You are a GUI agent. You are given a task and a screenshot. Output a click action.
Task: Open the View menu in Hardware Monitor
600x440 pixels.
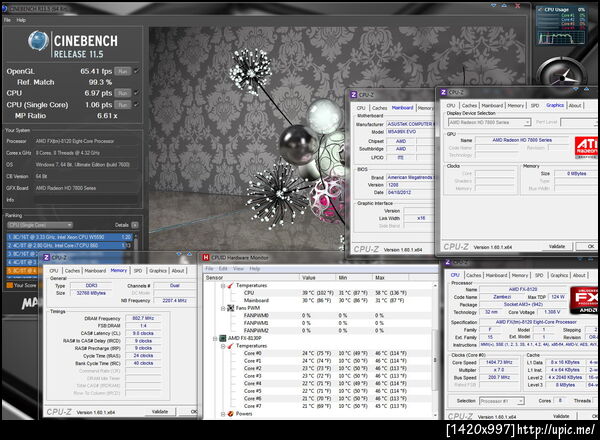238,269
